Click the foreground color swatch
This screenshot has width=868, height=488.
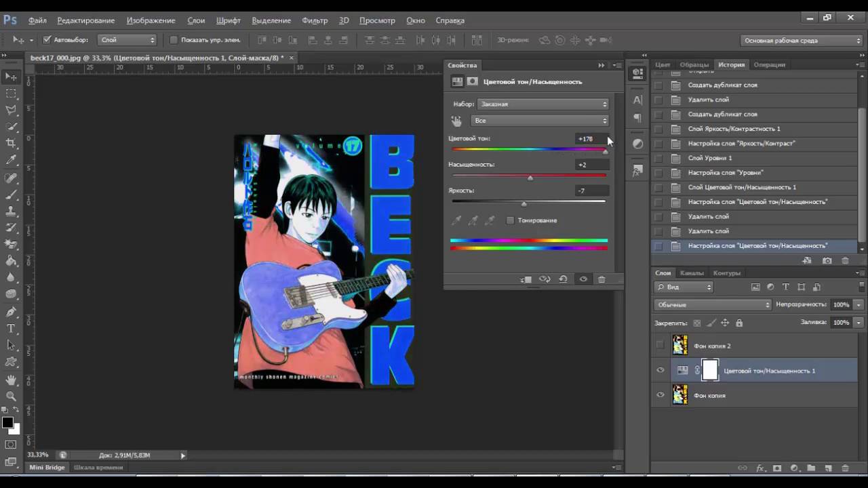(7, 423)
